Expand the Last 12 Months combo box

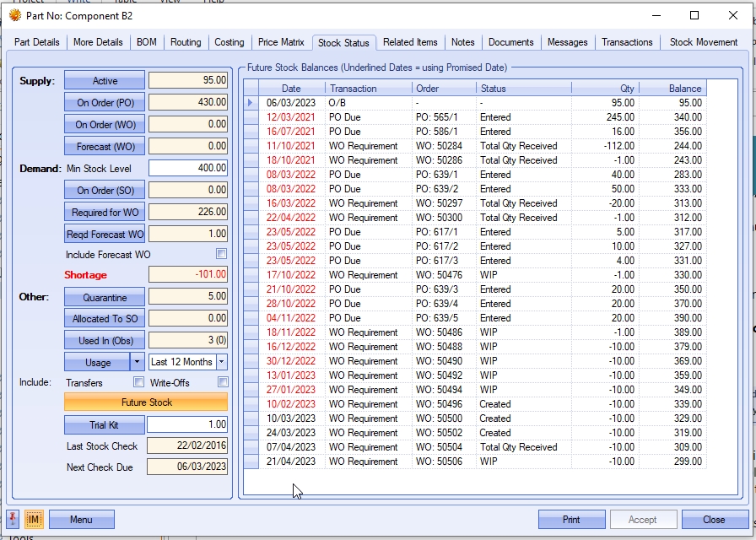coord(222,362)
